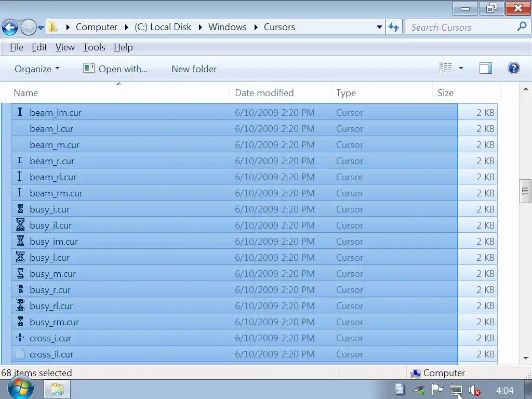Toggle the preview pane
Image resolution: width=532 pixels, height=399 pixels.
[x=486, y=68]
